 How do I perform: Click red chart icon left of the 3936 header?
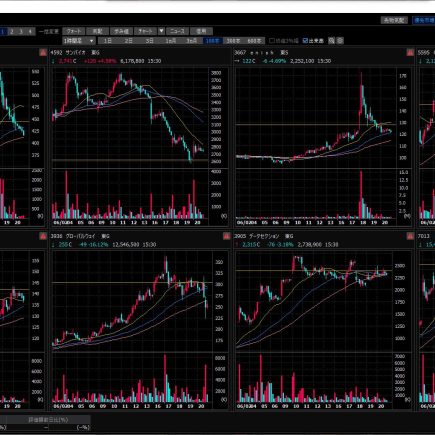[43, 236]
